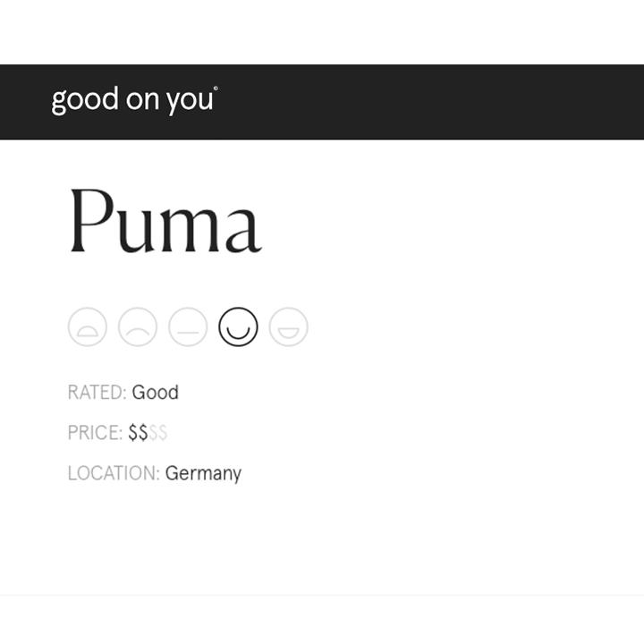This screenshot has width=644, height=644.
Task: Select the slight frown face rating icon
Action: 138,327
